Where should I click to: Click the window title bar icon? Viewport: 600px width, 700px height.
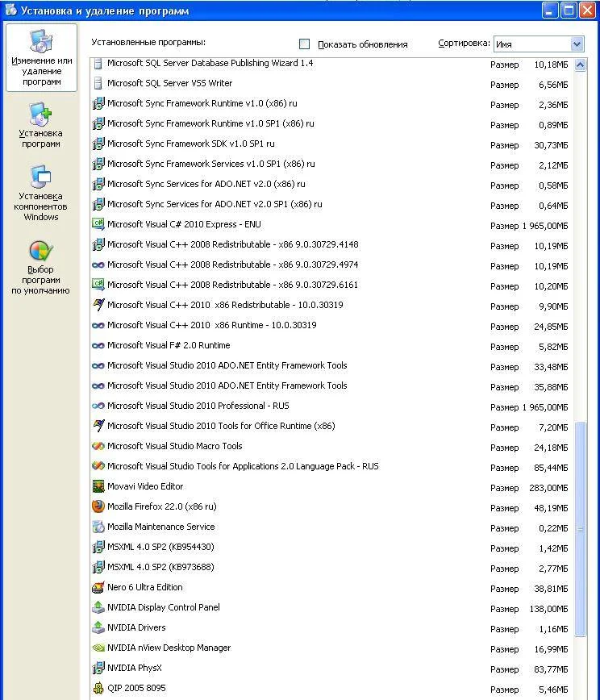pyautogui.click(x=10, y=10)
